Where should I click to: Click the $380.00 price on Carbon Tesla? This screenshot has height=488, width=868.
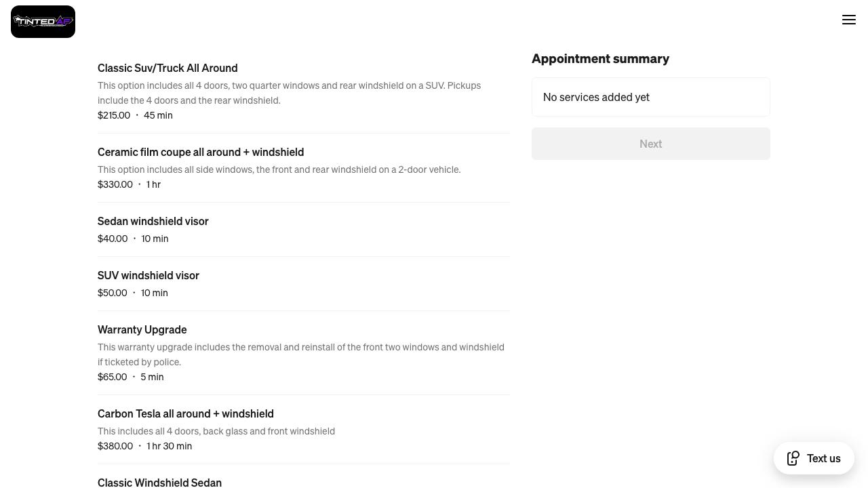[x=115, y=446]
